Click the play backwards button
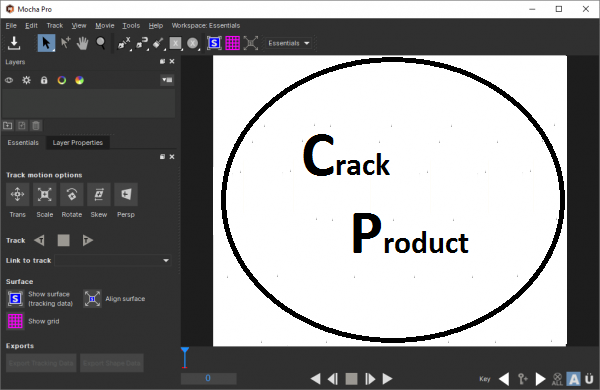This screenshot has width=600, height=390. tap(315, 379)
